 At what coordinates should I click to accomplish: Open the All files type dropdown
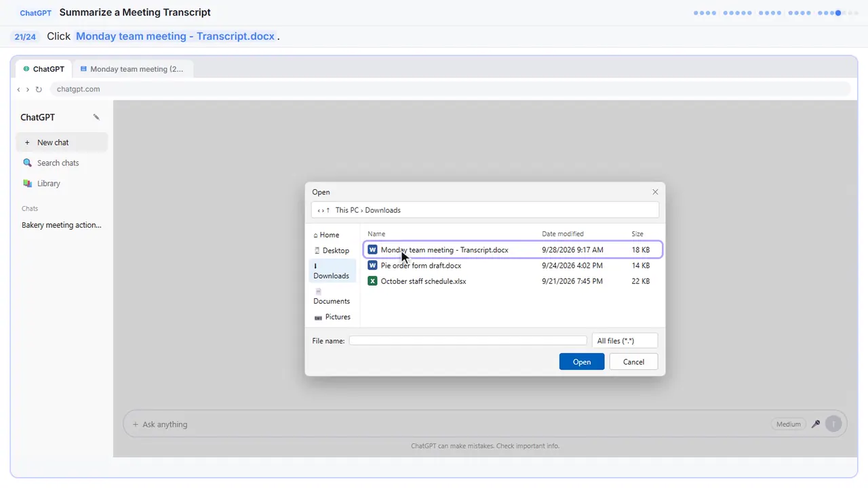[x=625, y=341]
